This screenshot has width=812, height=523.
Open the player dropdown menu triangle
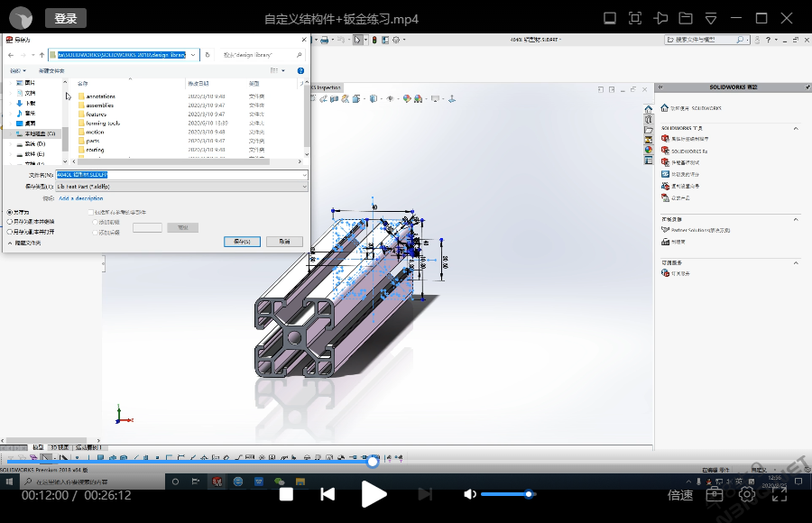pos(711,19)
